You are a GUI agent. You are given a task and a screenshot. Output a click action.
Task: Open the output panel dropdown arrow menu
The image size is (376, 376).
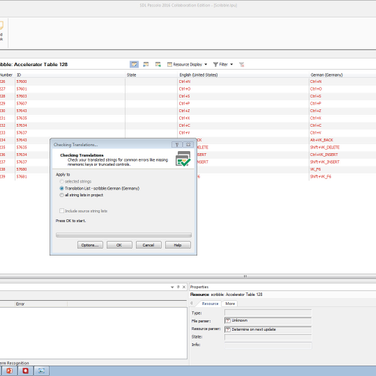pyautogui.click(x=172, y=287)
